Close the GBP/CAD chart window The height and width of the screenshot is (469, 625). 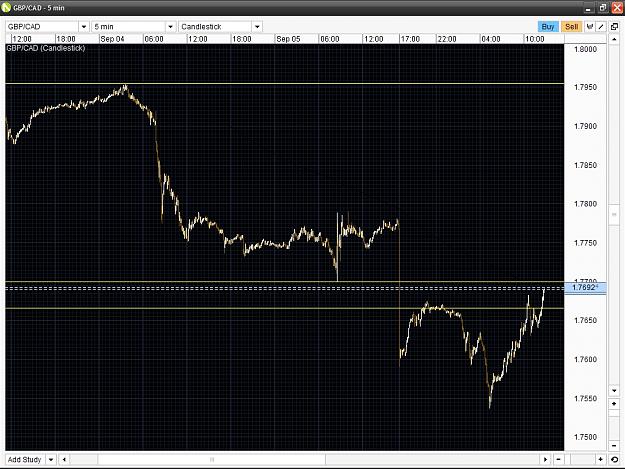[x=617, y=8]
